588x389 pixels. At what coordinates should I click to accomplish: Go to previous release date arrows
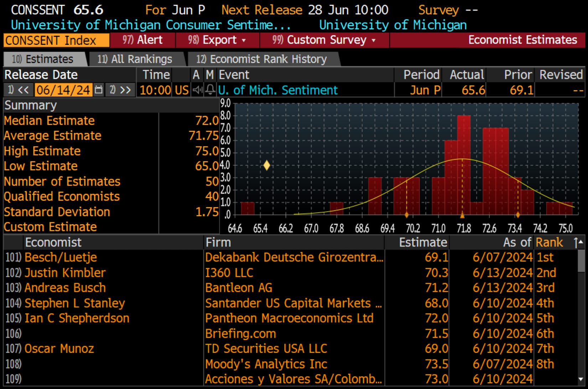(x=19, y=90)
